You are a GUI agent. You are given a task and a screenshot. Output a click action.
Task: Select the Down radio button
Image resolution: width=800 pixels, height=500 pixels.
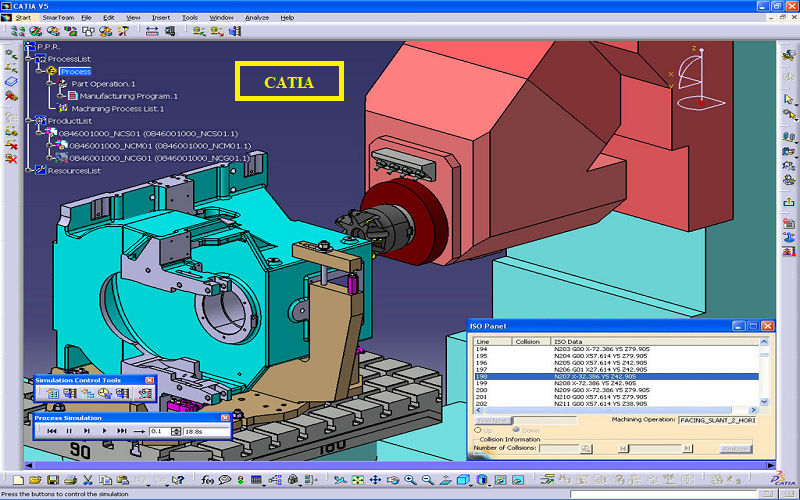tap(518, 429)
